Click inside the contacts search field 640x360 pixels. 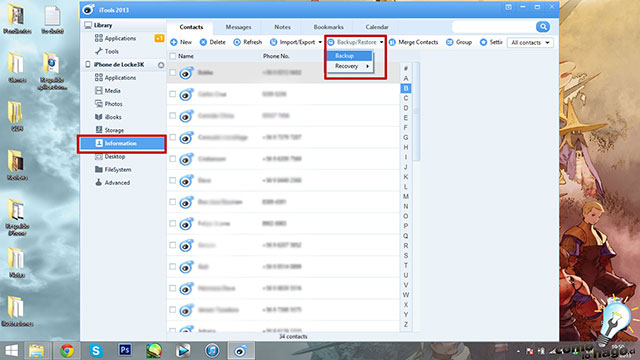click(494, 27)
